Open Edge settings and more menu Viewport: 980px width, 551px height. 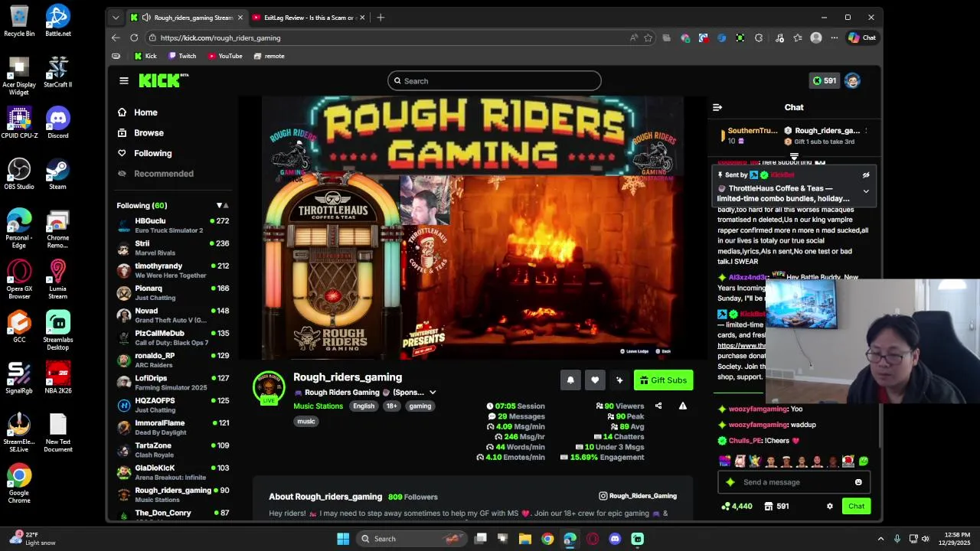[x=835, y=37]
